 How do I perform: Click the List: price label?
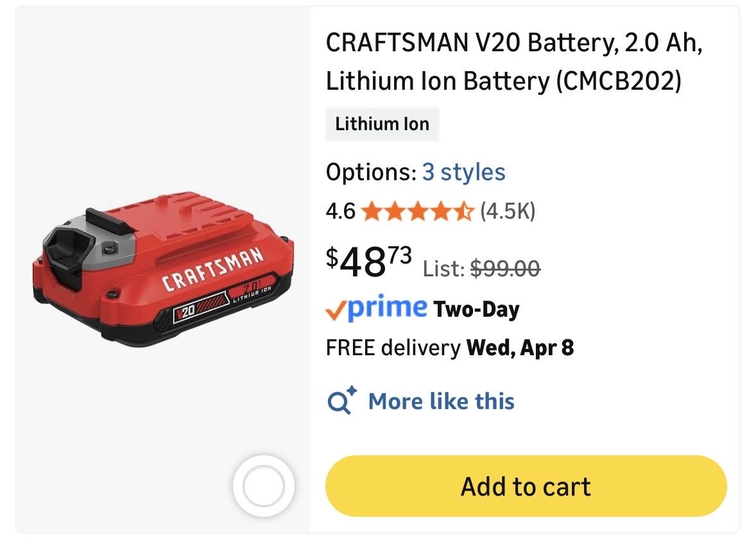tap(444, 269)
